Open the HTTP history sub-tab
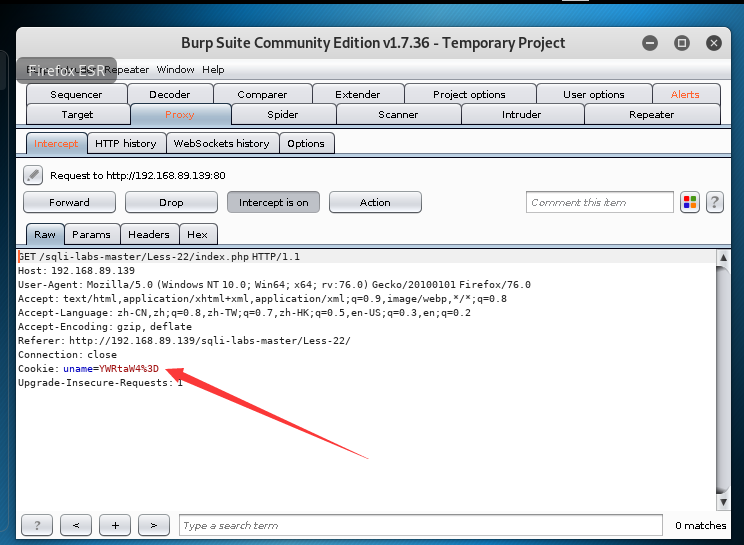 click(126, 143)
